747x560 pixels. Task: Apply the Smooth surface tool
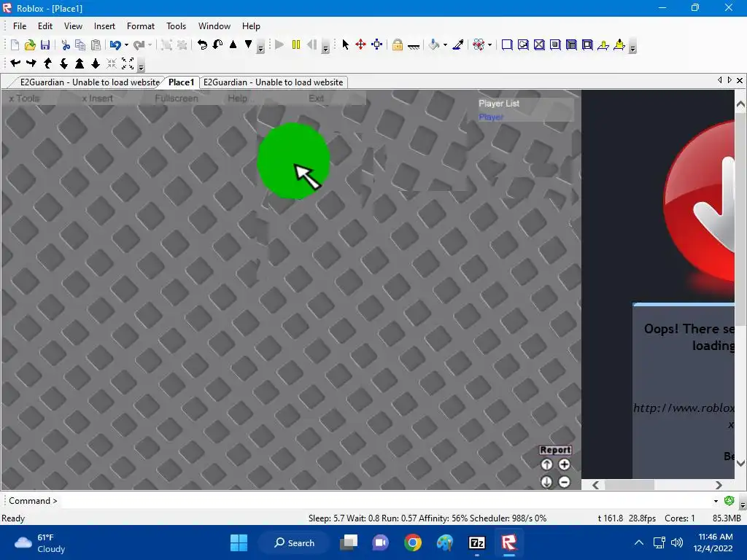click(x=508, y=44)
